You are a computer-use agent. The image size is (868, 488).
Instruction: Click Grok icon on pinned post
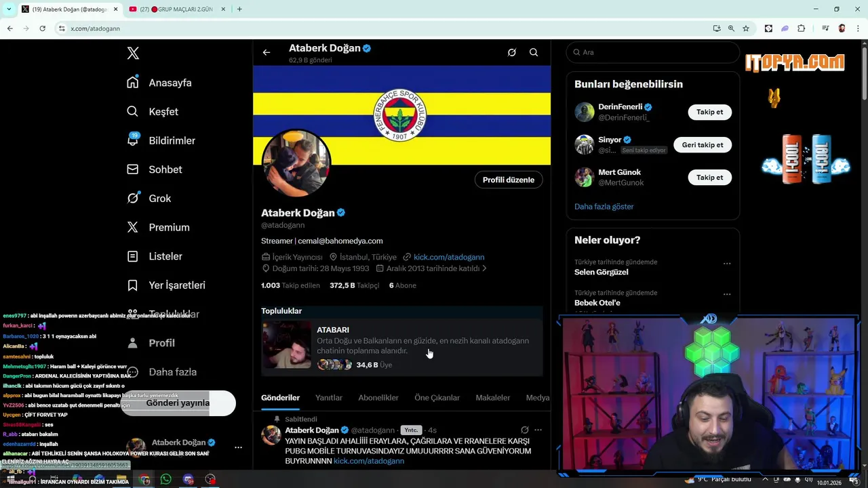click(524, 430)
